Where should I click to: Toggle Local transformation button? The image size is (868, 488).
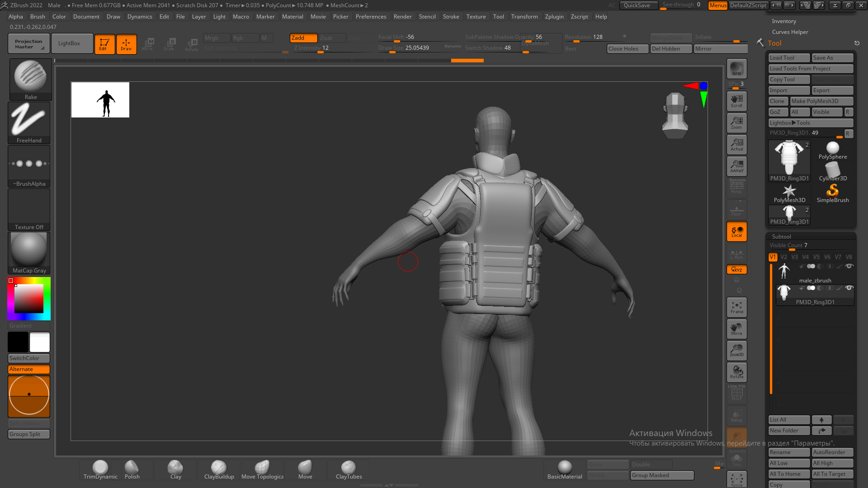(x=736, y=231)
